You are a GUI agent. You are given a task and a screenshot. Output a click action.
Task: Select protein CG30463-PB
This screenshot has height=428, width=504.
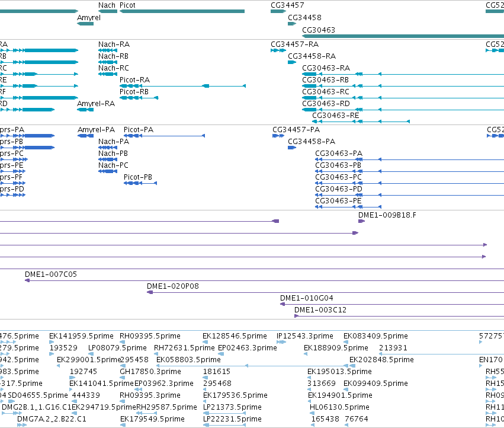(338, 165)
